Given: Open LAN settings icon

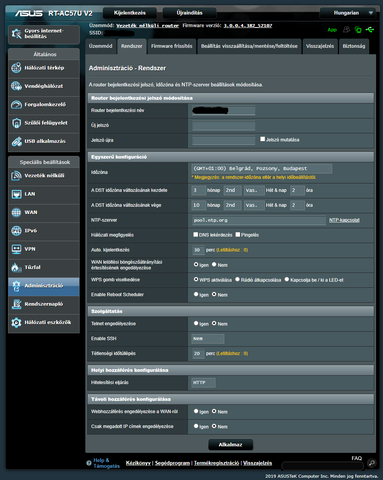Looking at the screenshot, I should 16,194.
